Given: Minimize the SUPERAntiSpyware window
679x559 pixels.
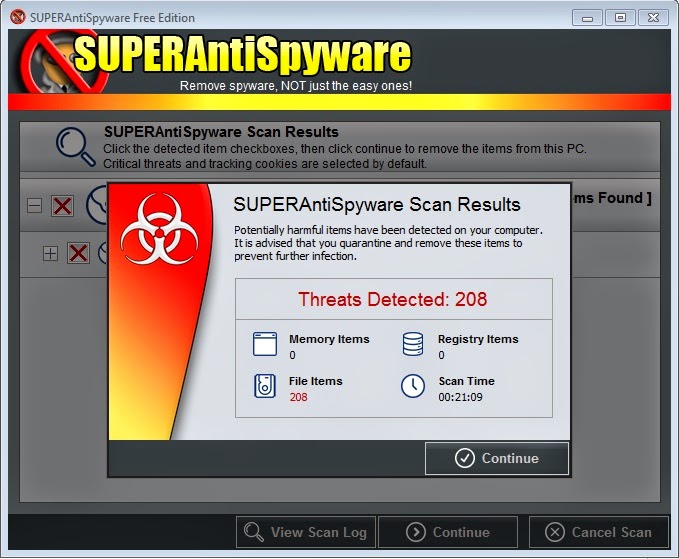Looking at the screenshot, I should tap(587, 18).
